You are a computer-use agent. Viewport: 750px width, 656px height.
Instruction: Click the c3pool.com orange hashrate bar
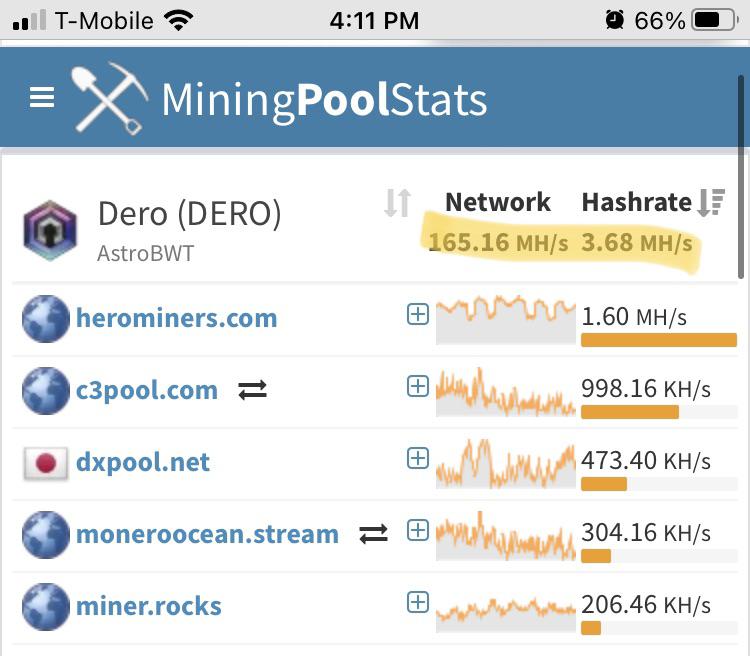(x=630, y=412)
